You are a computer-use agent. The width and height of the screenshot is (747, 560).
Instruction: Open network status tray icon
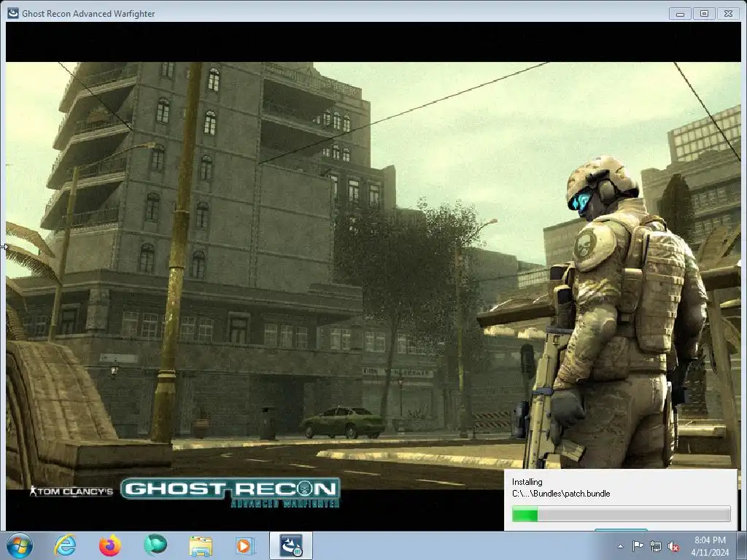656,546
